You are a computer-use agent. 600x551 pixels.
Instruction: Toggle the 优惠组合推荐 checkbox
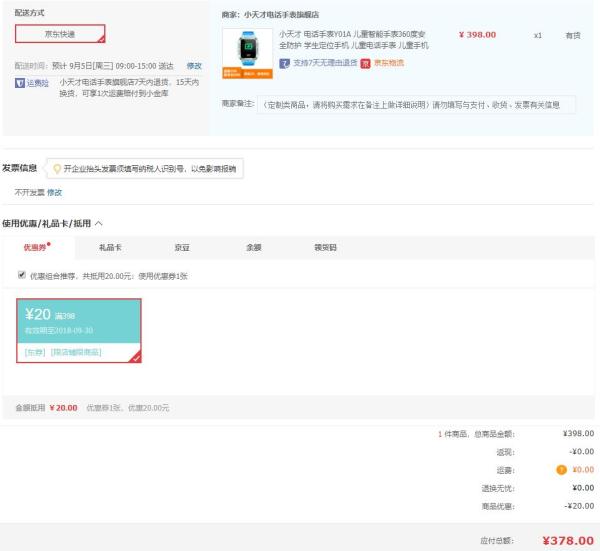coord(22,275)
